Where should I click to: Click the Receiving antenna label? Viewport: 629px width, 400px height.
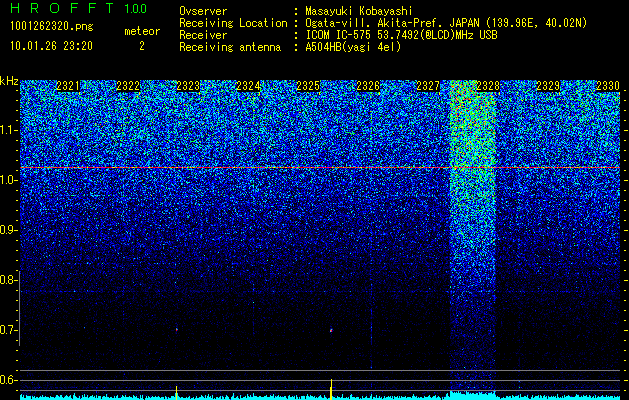pyautogui.click(x=230, y=47)
